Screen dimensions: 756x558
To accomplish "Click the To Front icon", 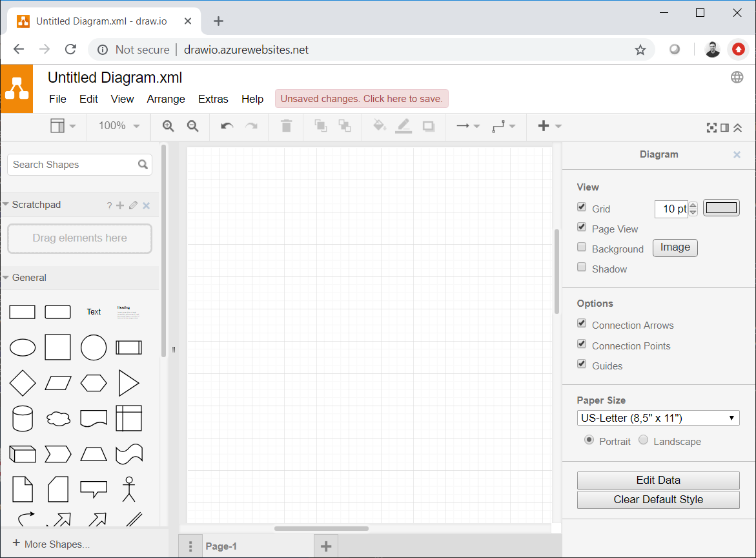I will click(321, 126).
